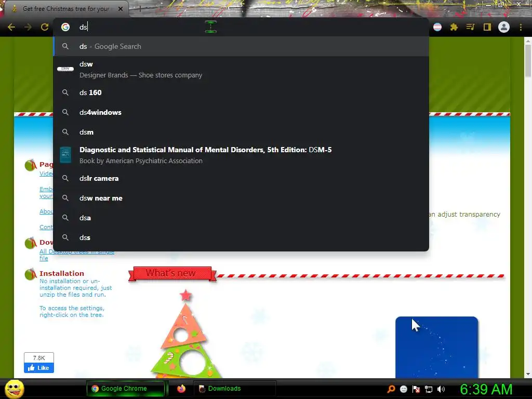Click the volume speaker tray icon
The image size is (532, 399).
(x=441, y=389)
